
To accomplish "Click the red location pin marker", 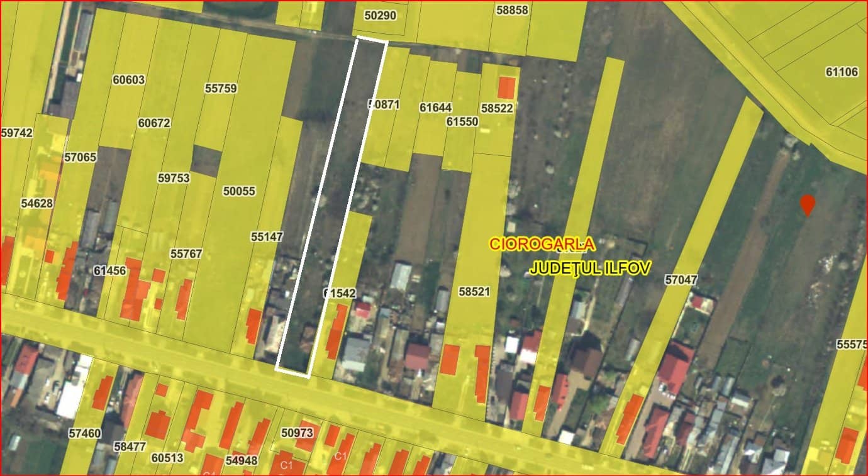I will 808,205.
